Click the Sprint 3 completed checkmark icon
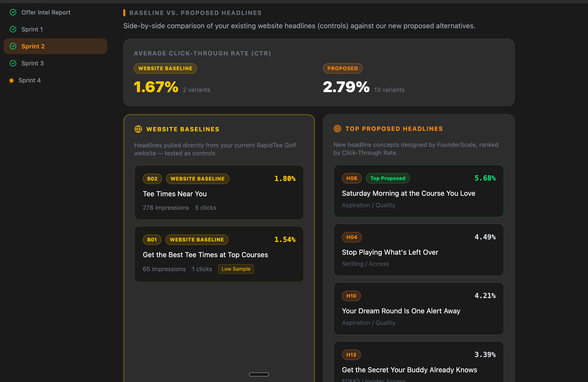Image resolution: width=588 pixels, height=382 pixels. click(x=13, y=63)
